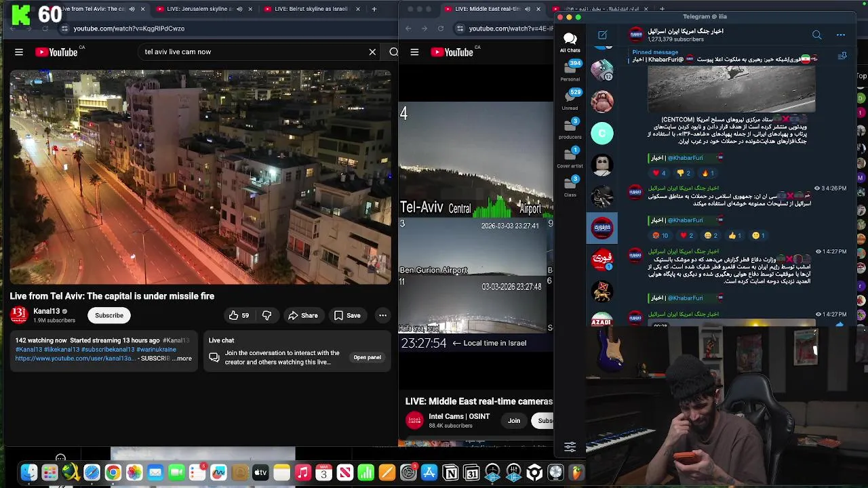Open producers folder in Telegram
868x488 pixels.
point(570,129)
